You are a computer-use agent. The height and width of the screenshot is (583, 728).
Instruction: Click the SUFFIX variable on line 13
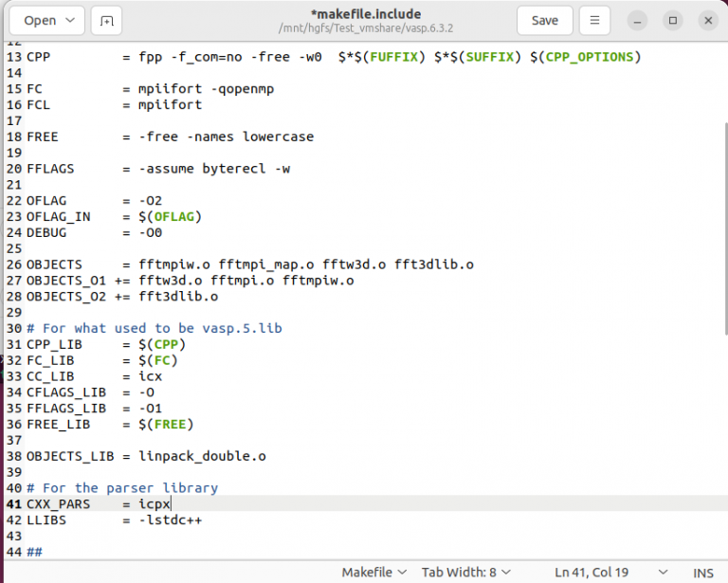[x=490, y=57]
